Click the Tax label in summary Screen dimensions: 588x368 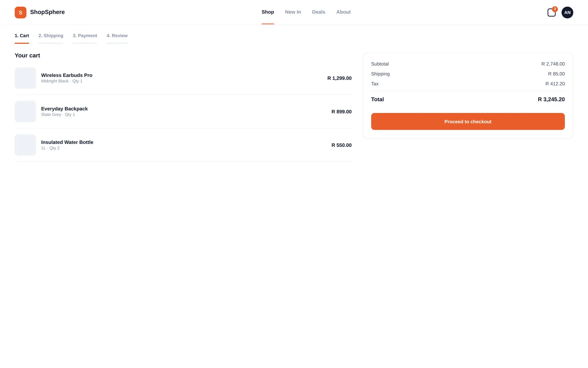[x=375, y=84]
